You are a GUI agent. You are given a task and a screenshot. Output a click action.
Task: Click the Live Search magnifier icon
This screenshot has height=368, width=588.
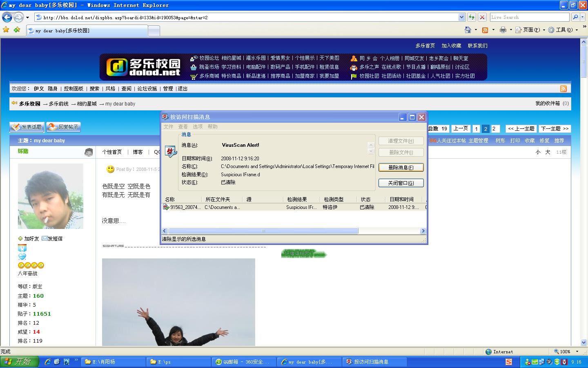pyautogui.click(x=575, y=17)
